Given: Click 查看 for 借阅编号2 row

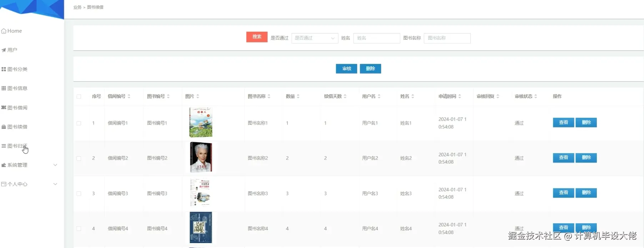Looking at the screenshot, I should coord(563,158).
